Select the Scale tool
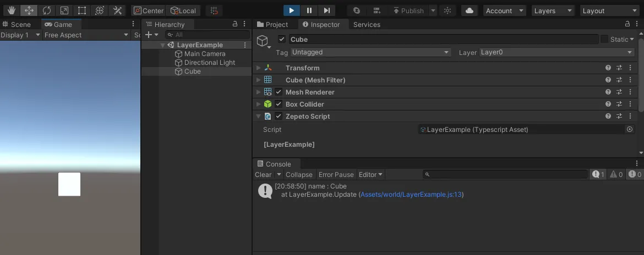The image size is (644, 255). click(64, 10)
